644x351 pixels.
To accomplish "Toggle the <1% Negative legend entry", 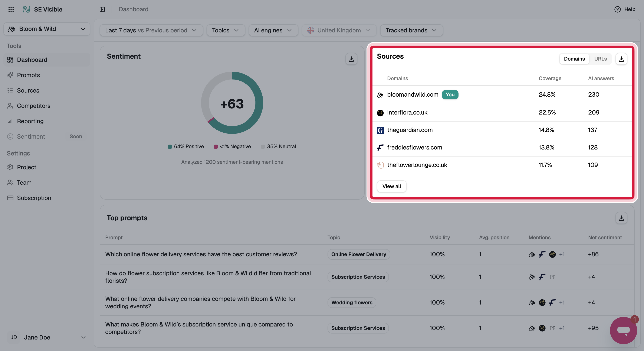I will pos(232,146).
